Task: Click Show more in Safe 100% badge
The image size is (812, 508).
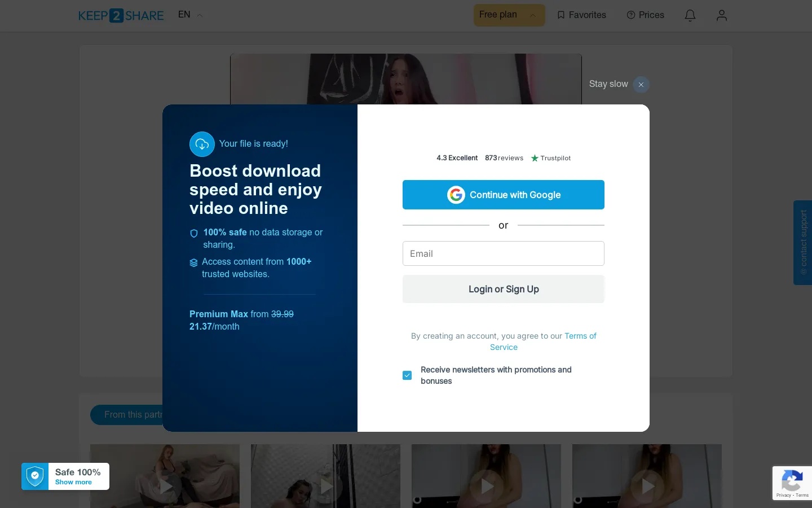Action: point(73,482)
